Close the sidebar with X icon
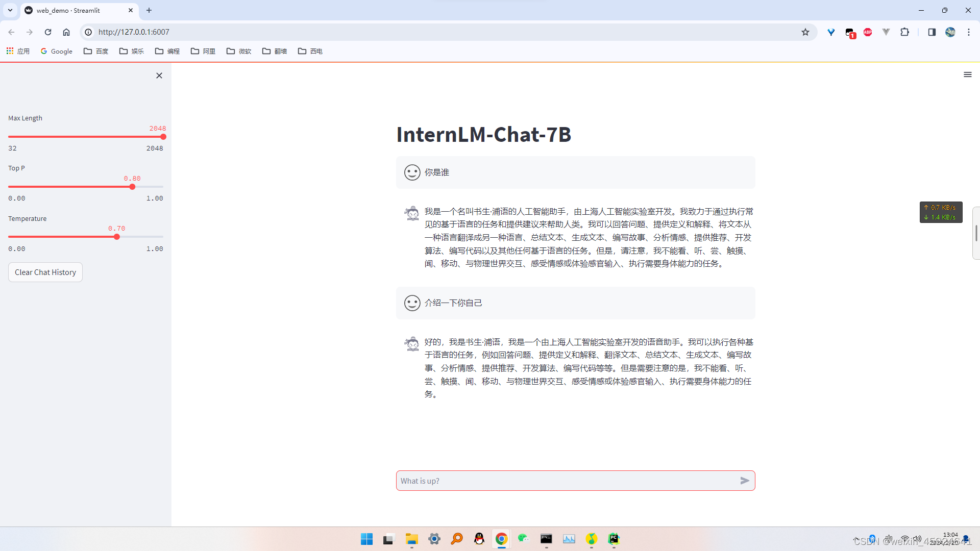980x551 pixels. point(159,76)
